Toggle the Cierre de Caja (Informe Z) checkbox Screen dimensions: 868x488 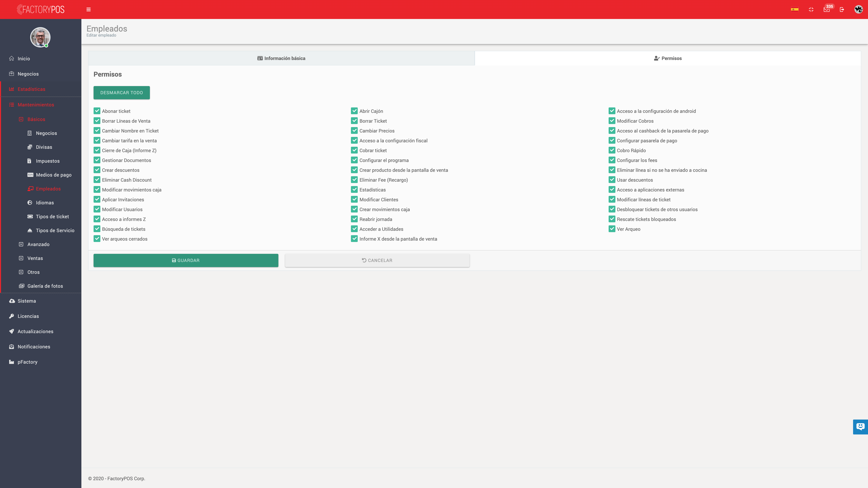[97, 150]
